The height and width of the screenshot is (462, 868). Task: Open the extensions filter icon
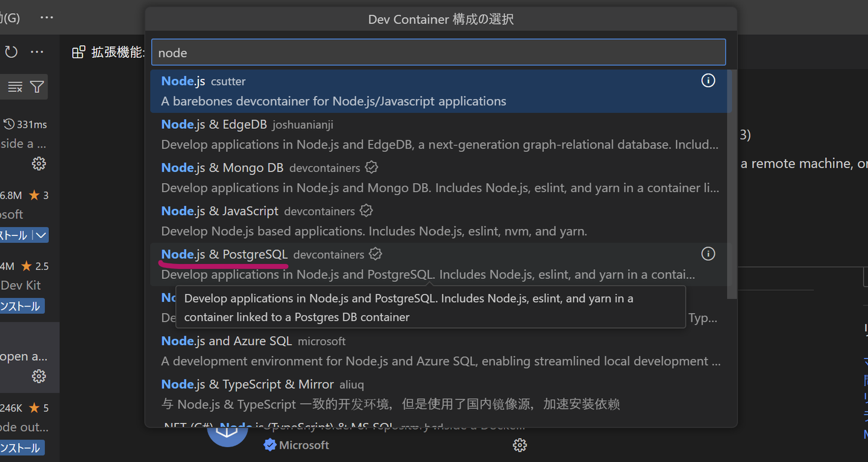point(37,87)
